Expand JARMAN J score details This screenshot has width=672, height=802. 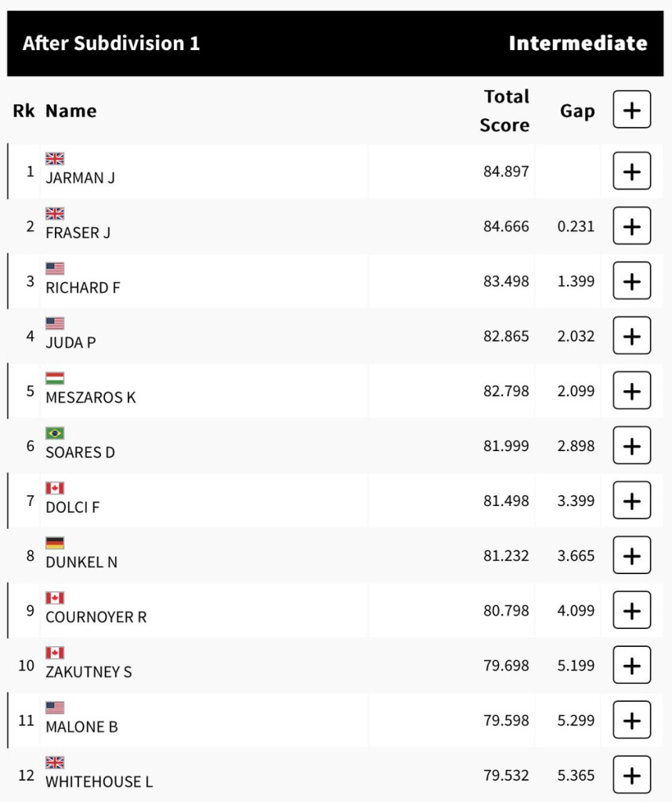pyautogui.click(x=631, y=172)
